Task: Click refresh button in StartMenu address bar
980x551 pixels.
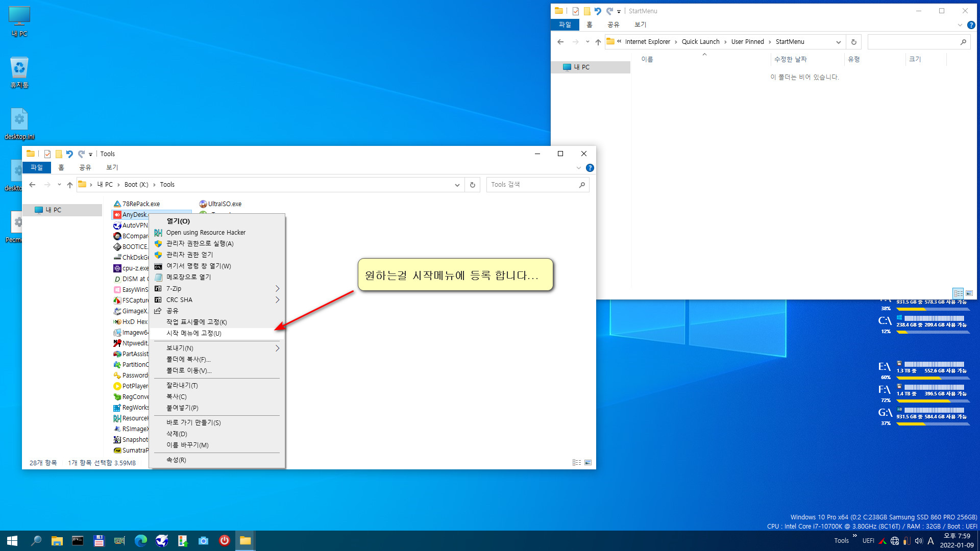Action: pyautogui.click(x=854, y=42)
